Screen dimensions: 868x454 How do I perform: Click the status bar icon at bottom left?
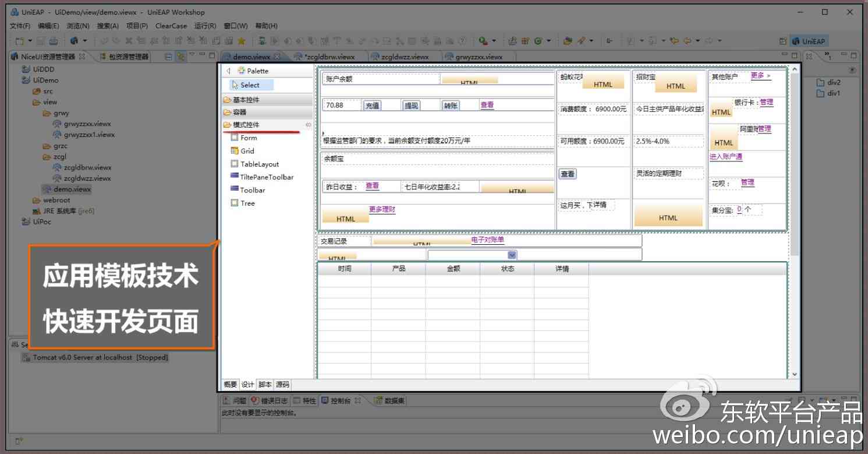[19, 441]
